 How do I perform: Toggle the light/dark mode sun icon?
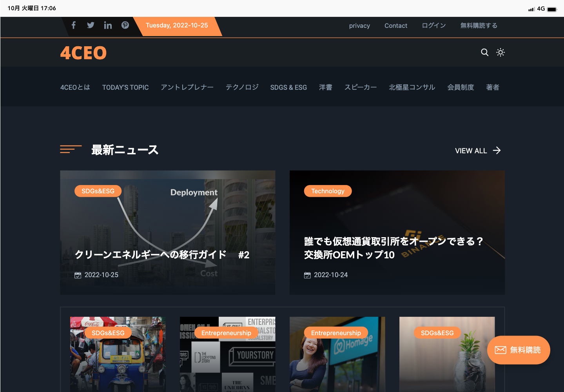tap(501, 52)
